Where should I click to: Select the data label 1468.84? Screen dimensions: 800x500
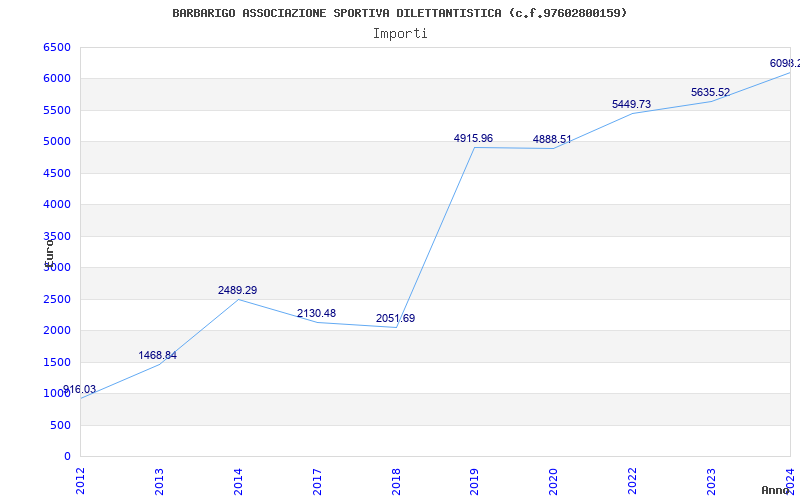(x=158, y=355)
